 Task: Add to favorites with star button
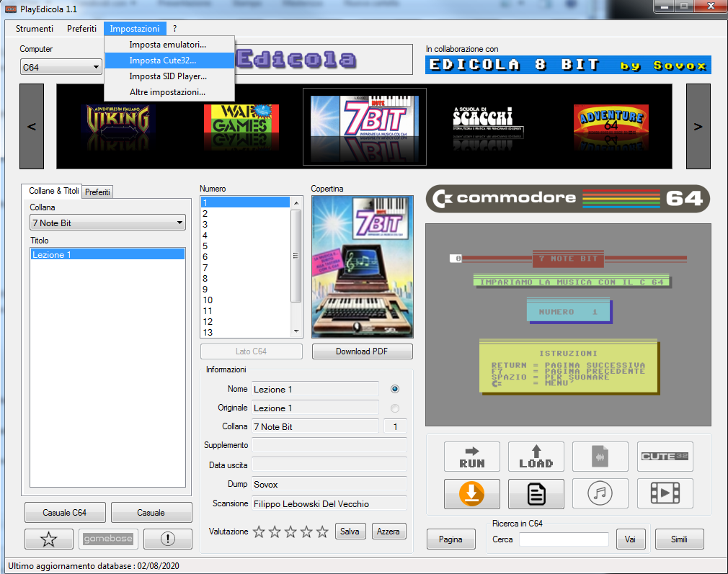click(49, 539)
